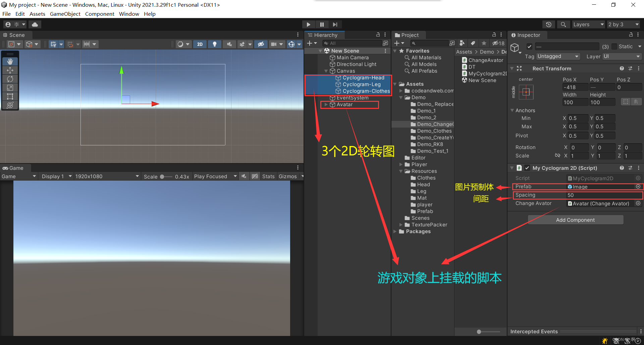Toggle the constrained proportions scale link

pyautogui.click(x=557, y=155)
